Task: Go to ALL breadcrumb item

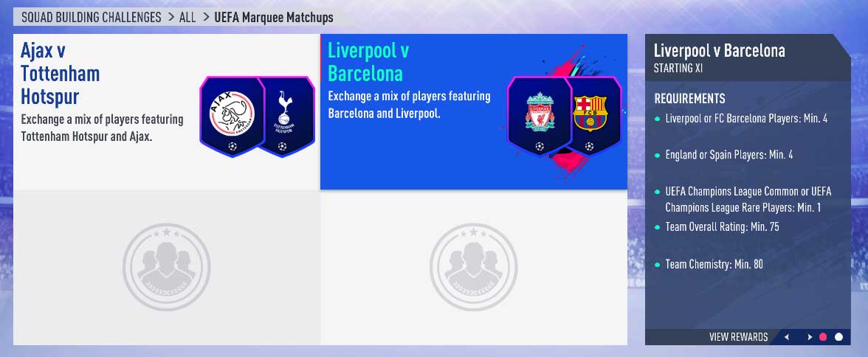Action: [x=187, y=17]
